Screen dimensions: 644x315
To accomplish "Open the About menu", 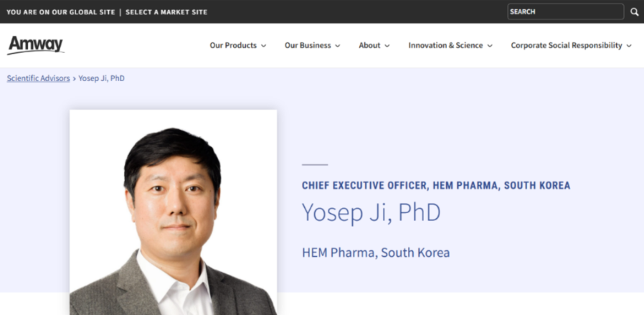I will click(x=369, y=46).
